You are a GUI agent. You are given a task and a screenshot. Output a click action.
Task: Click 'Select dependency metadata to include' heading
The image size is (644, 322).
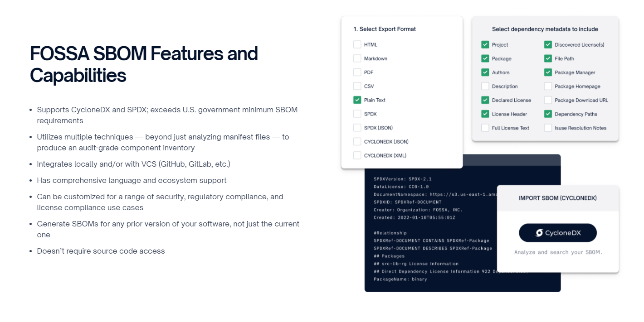click(x=545, y=29)
